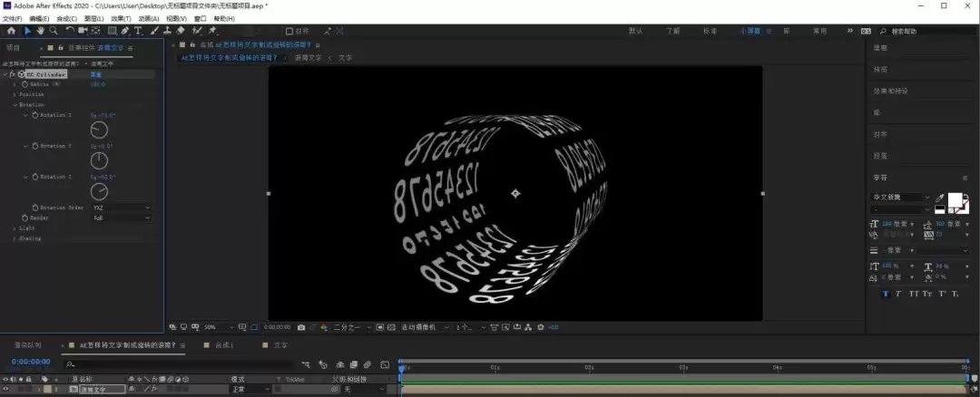Screen dimensions: 980x397
Task: Choose the Horizontal Type tool
Action: [x=138, y=31]
